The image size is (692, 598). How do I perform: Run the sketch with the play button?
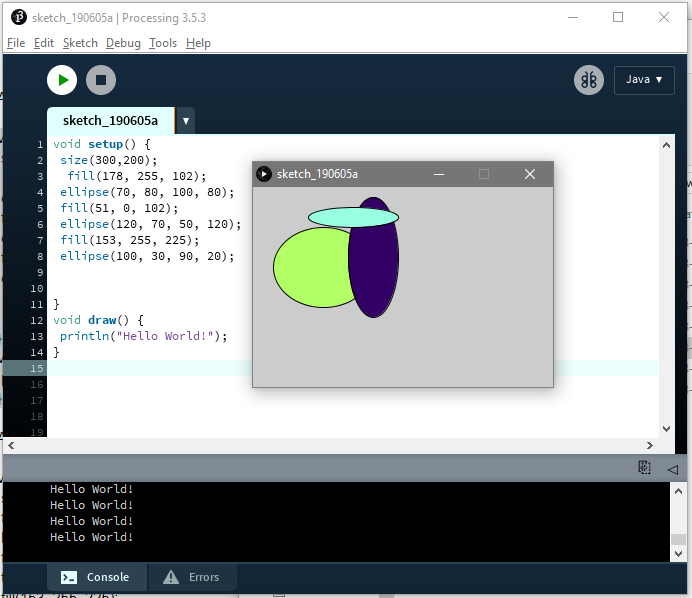coord(62,80)
